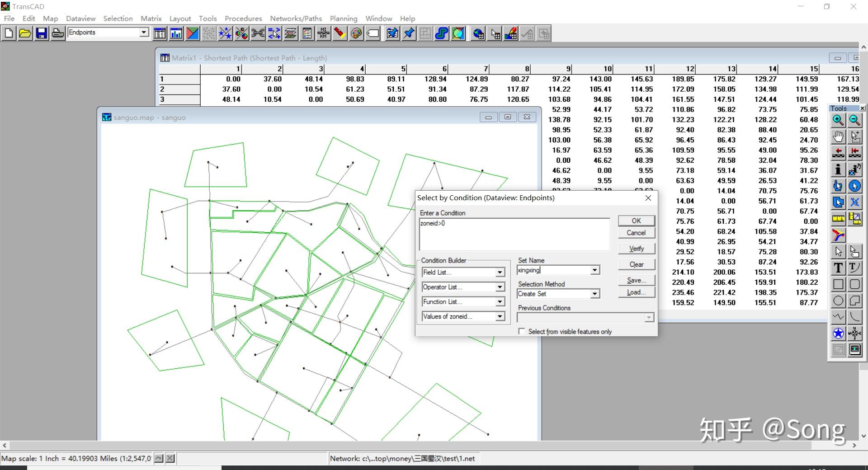Select the Pan hand tool
Image resolution: width=868 pixels, height=470 pixels.
(x=838, y=136)
